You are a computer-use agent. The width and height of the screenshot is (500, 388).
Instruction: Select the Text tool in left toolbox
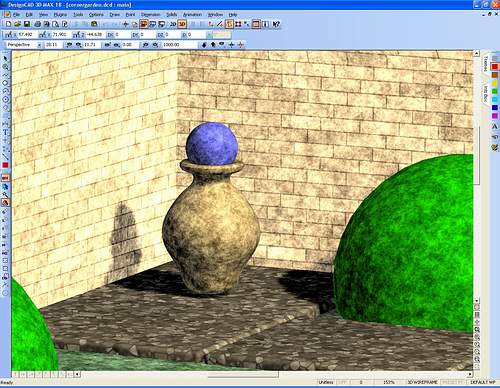(5, 132)
